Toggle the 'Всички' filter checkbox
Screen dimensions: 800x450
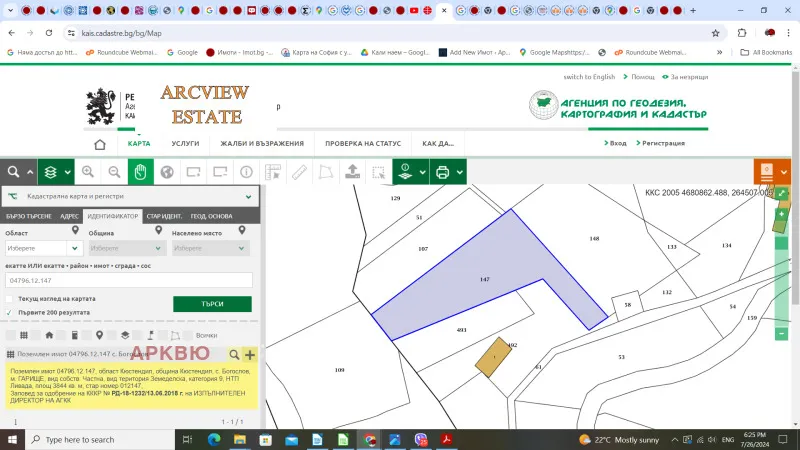pos(189,335)
